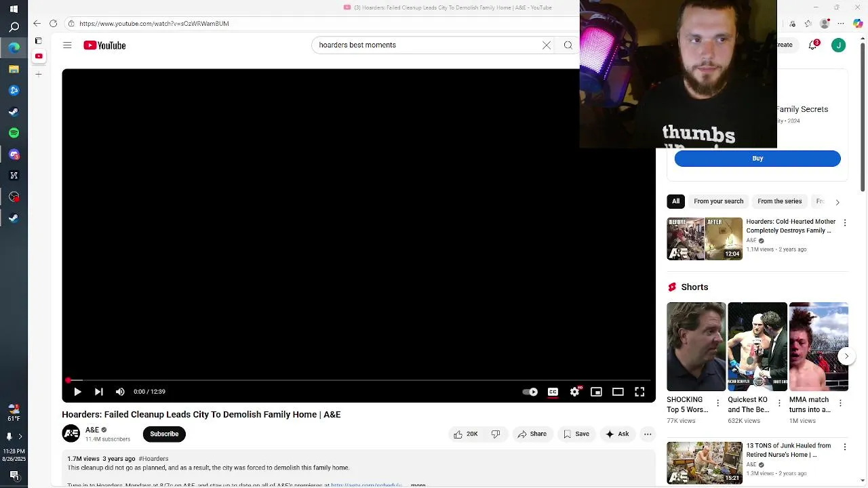Click the blue Buy button
Screen dimensions: 868x488
tap(757, 159)
